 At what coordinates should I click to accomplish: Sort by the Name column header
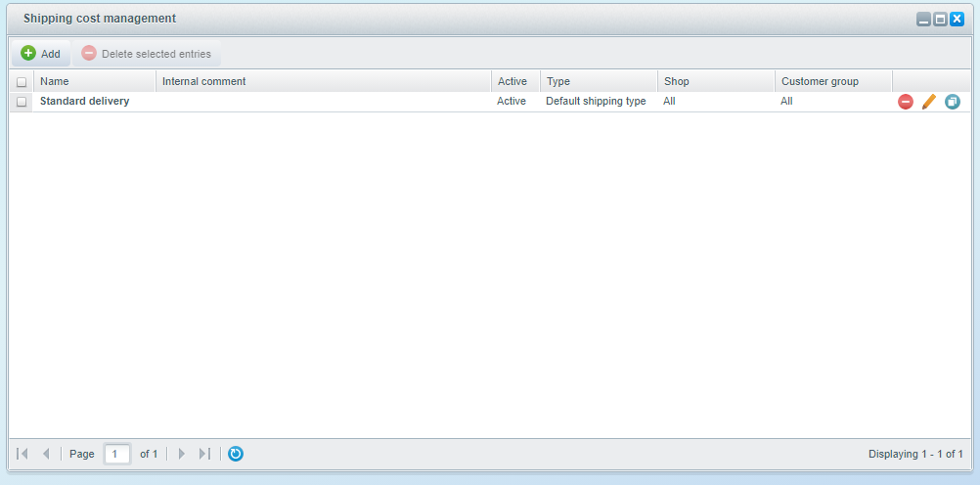94,81
